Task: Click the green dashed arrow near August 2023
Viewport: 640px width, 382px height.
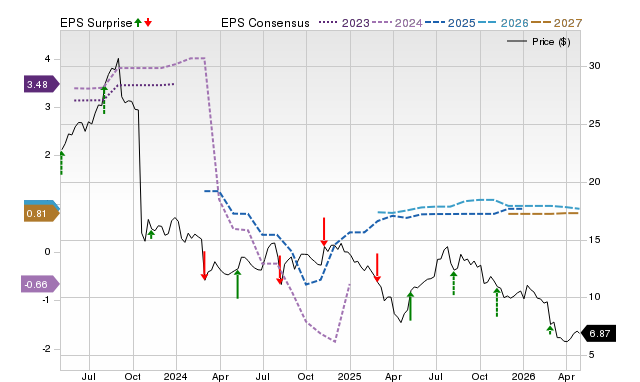Action: 104,100
